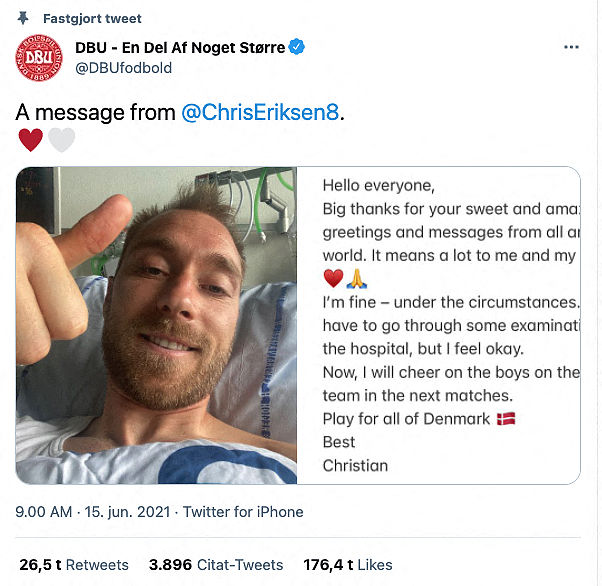602x586 pixels.
Task: Open the @ChrisEriksen8 mention link
Action: click(x=260, y=113)
